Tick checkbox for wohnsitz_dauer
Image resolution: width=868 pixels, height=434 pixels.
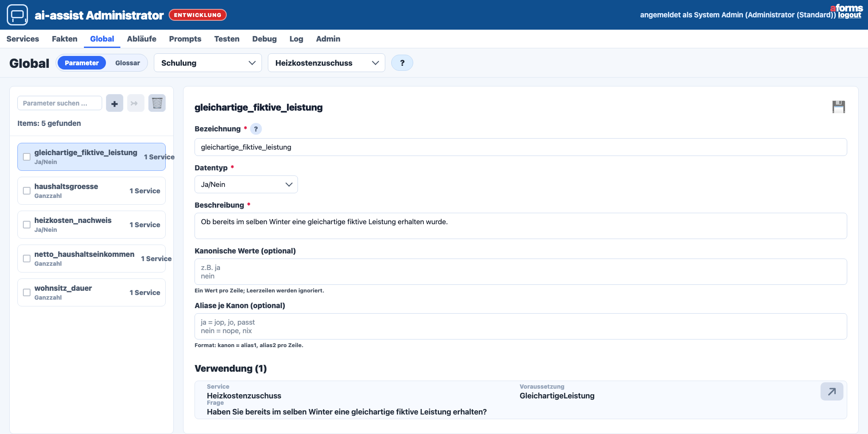[27, 292]
